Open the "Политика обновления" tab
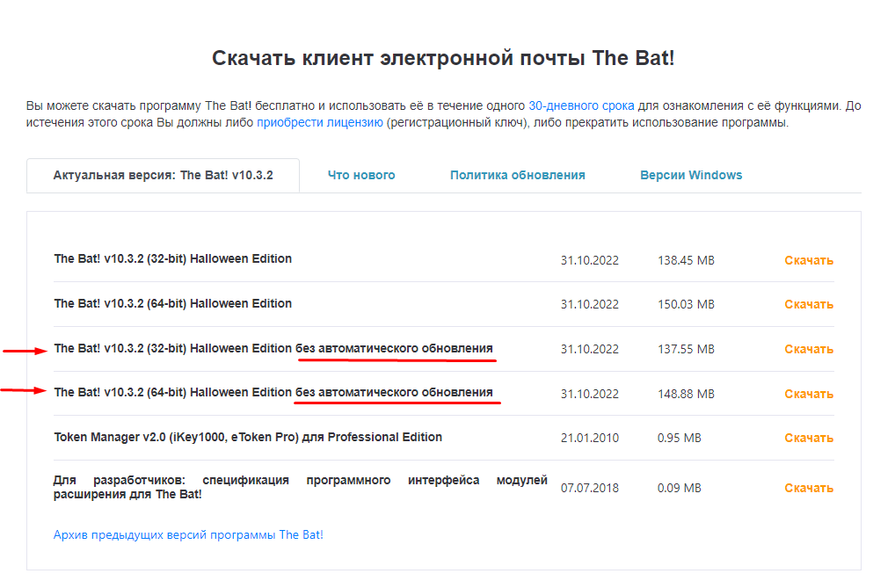This screenshot has height=588, width=895. pos(518,175)
